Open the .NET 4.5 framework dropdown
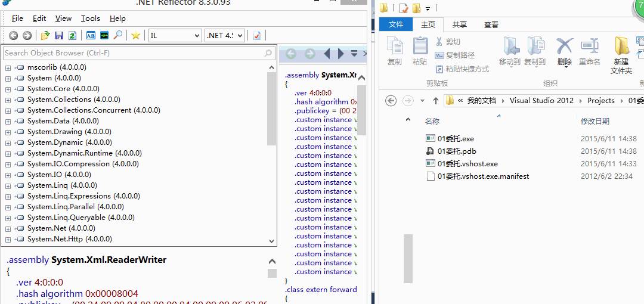Viewport: 644px width, 304px height. coord(225,35)
